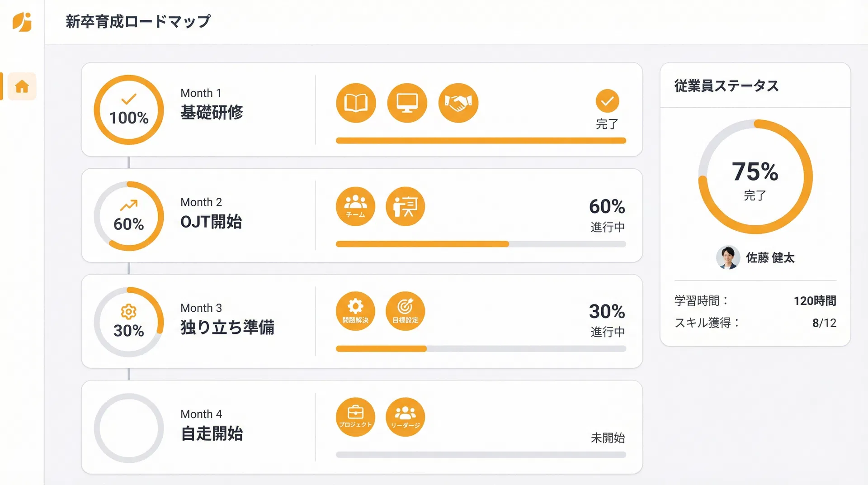
Task: Open the Month 1 基礎研修 title
Action: coord(212,112)
